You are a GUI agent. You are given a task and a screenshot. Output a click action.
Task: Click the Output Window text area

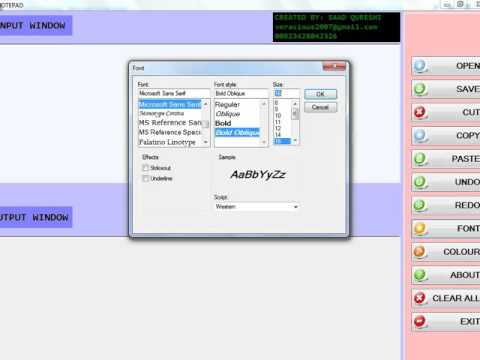200,298
